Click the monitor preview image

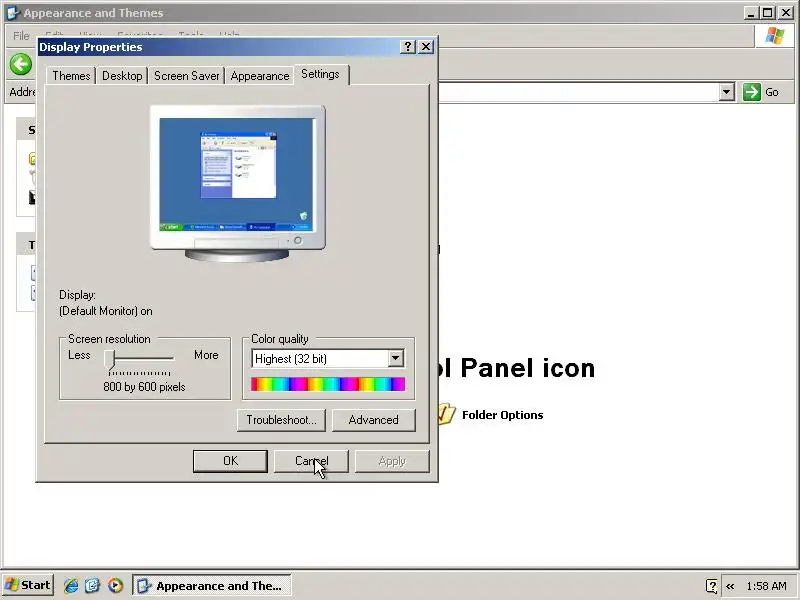point(237,184)
